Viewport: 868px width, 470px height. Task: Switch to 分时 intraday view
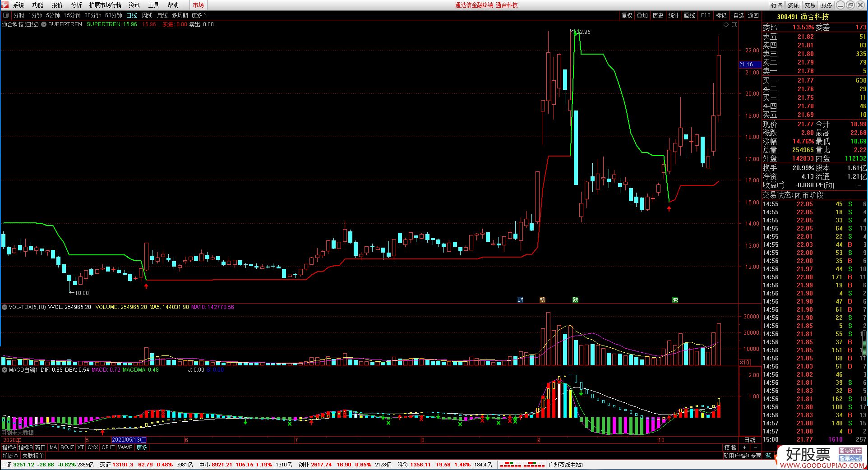click(19, 15)
